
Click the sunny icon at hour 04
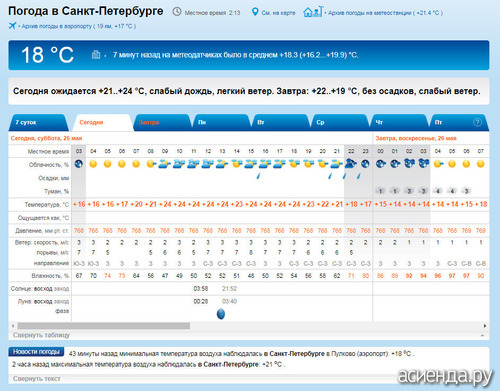click(x=93, y=164)
